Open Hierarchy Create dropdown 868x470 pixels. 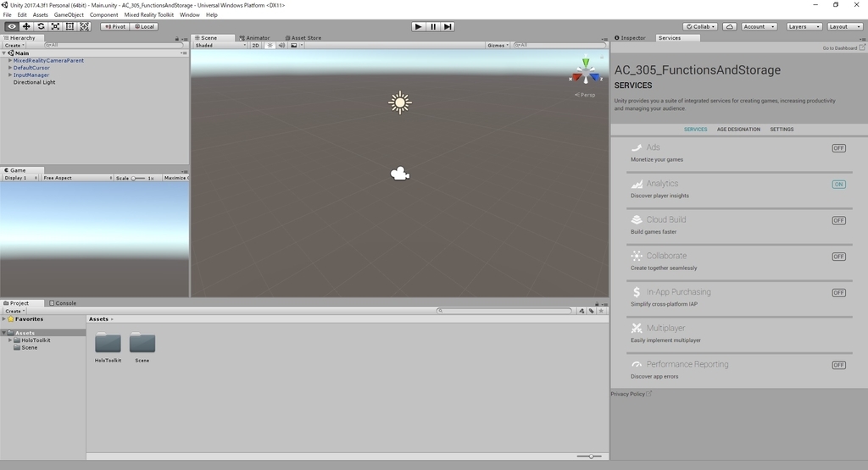[14, 46]
